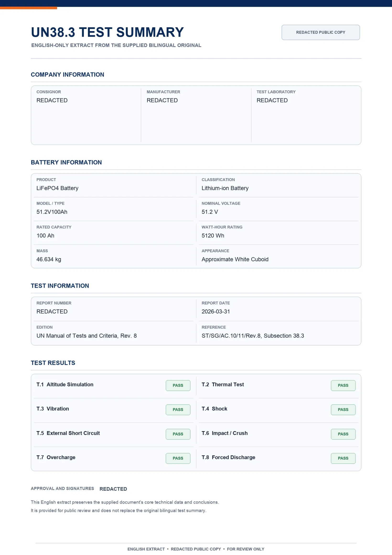
Task: Click the T.1 Altitude Simulation PASS badge
Action: pos(178,385)
